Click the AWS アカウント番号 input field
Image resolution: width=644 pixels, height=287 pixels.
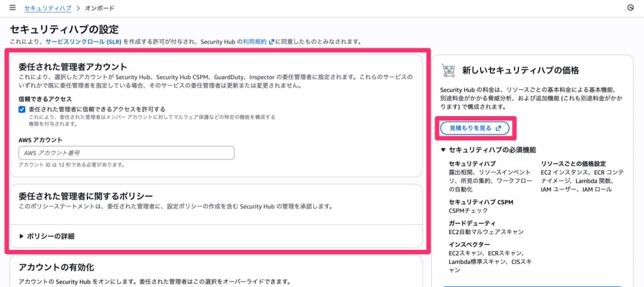126,153
